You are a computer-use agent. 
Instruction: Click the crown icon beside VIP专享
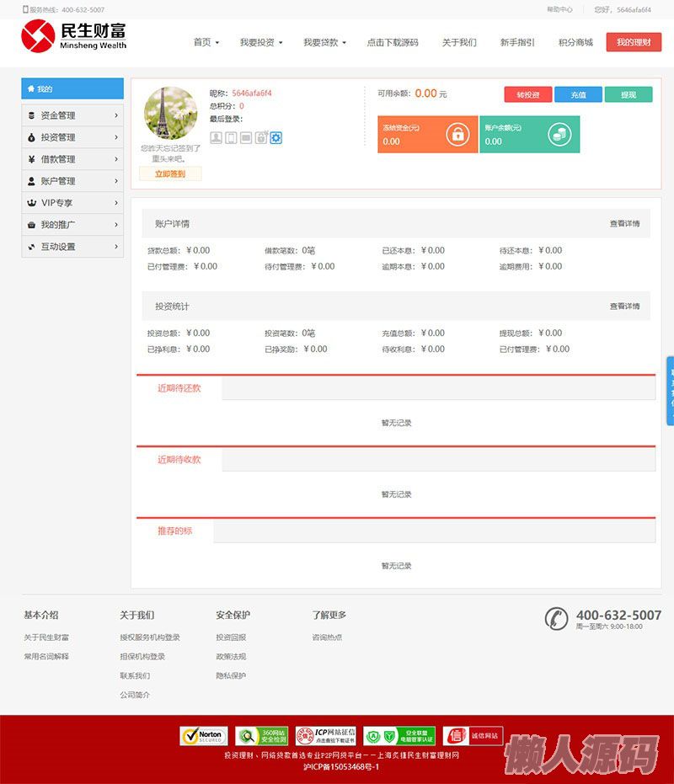pyautogui.click(x=31, y=203)
